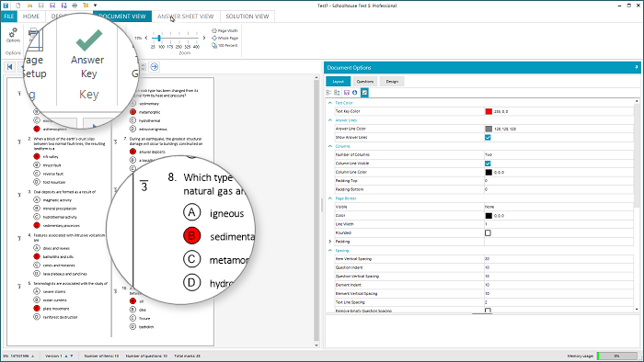Expand the Padding property group

[x=329, y=242]
